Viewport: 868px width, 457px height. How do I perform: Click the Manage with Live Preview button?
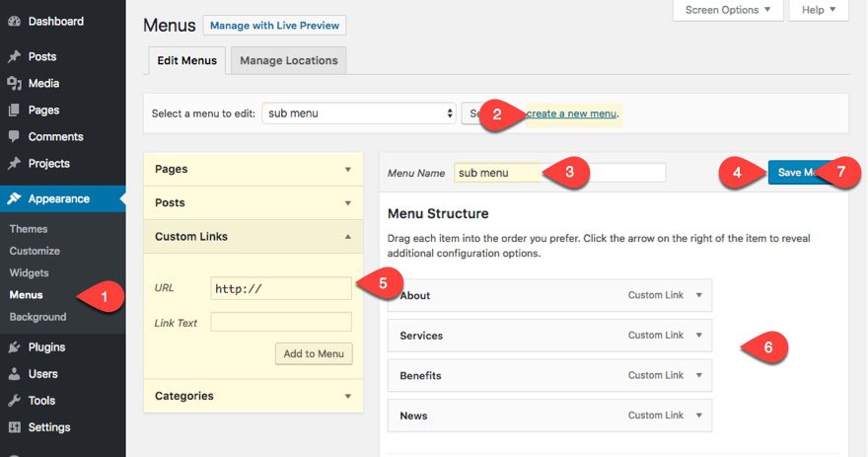[274, 26]
